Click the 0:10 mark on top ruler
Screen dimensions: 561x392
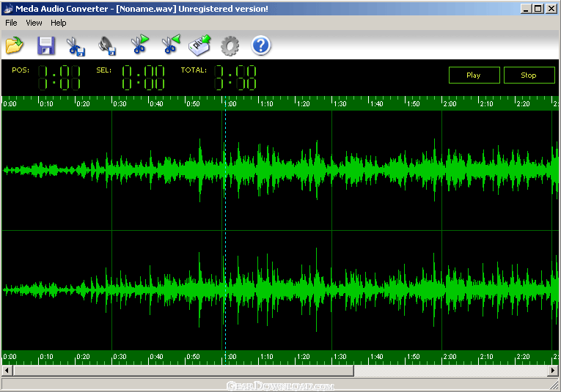tap(46, 103)
